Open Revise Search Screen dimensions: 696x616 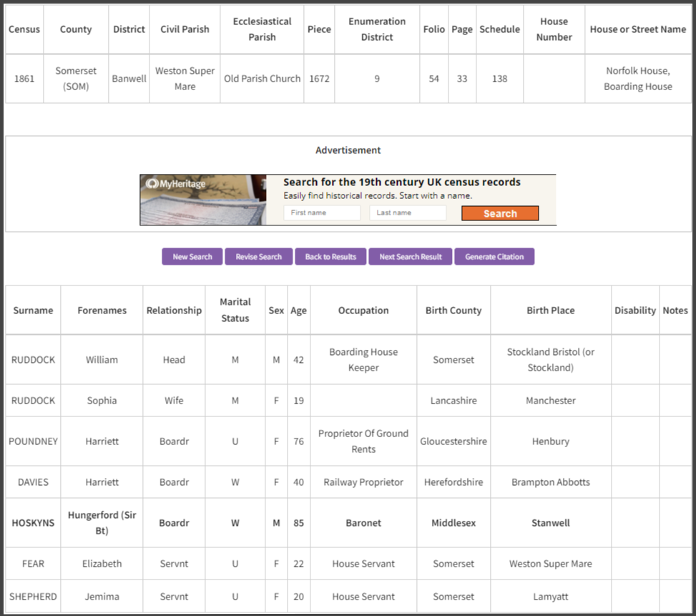258,257
